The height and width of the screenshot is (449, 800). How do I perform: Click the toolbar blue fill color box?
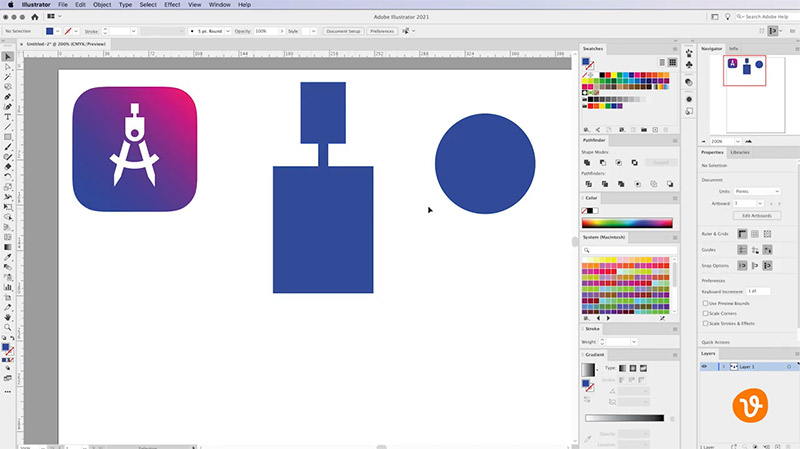(6, 347)
